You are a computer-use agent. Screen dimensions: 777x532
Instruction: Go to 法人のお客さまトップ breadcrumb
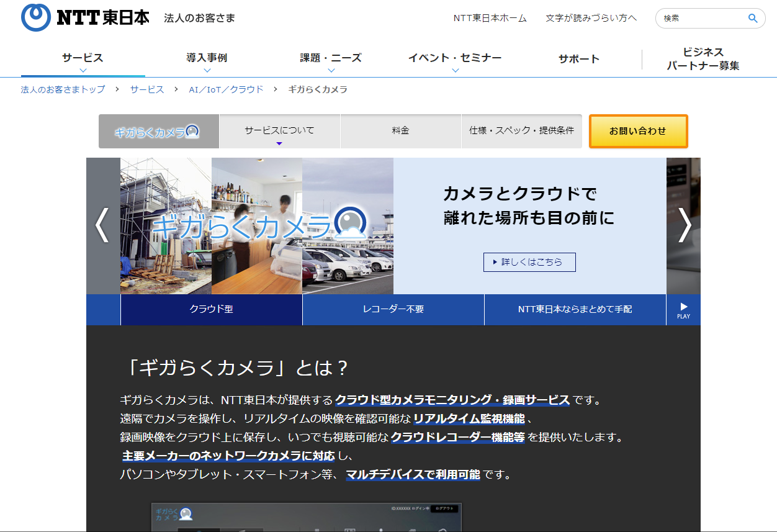point(63,89)
